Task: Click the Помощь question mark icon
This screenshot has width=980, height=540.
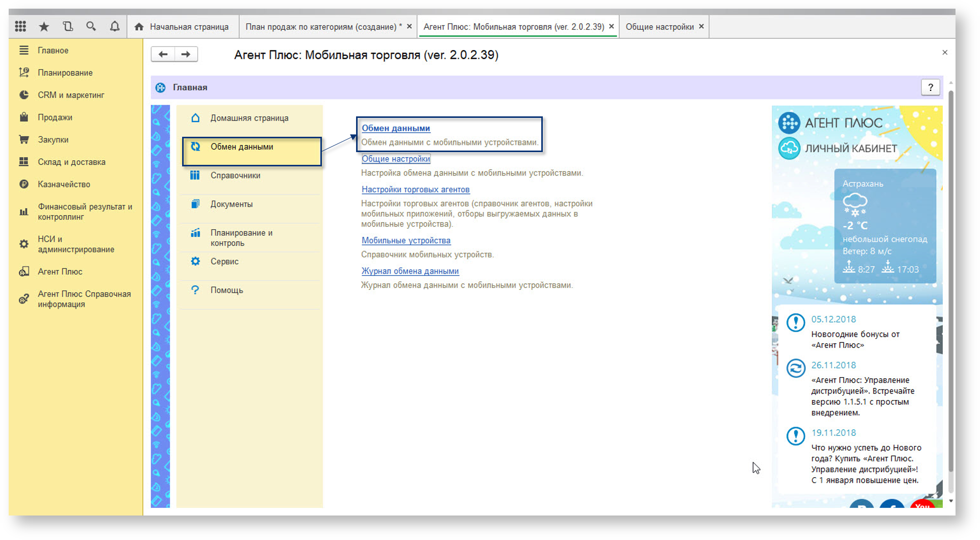Action: click(x=195, y=290)
